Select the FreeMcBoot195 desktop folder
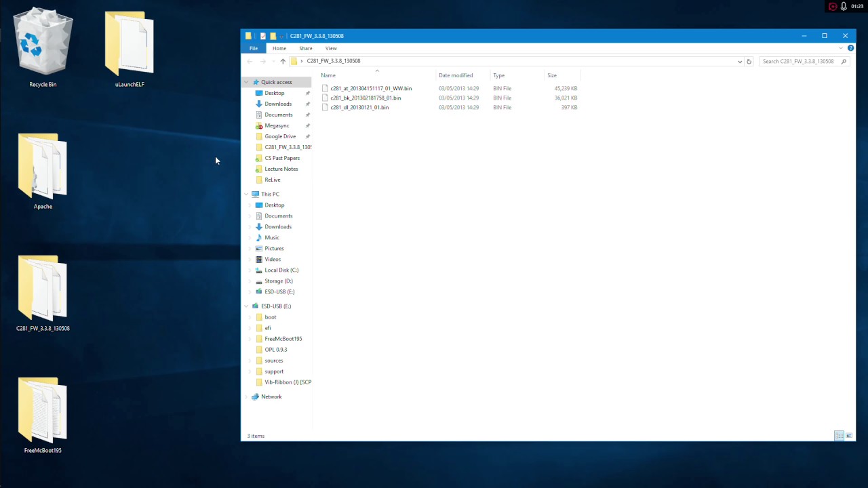The image size is (868, 488). coord(43,415)
